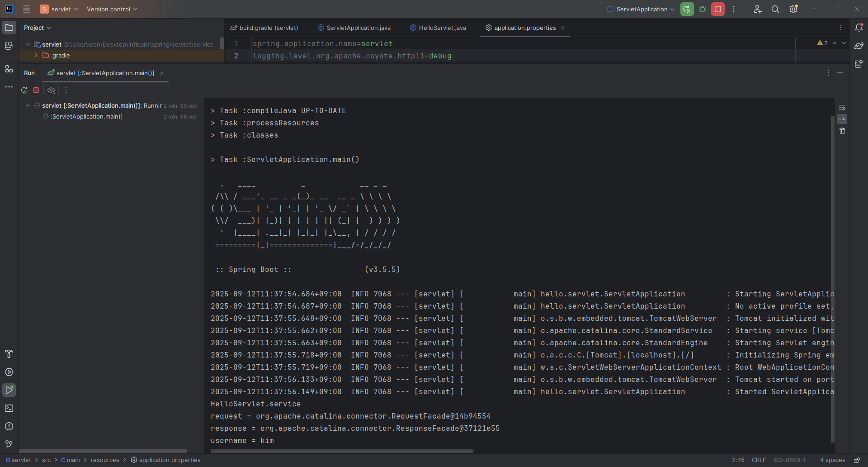The image size is (868, 467).
Task: Rerun the process in Run panel
Action: [24, 90]
